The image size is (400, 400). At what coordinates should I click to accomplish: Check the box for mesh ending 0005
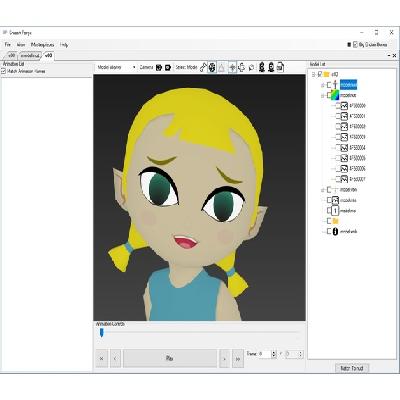[x=338, y=158]
